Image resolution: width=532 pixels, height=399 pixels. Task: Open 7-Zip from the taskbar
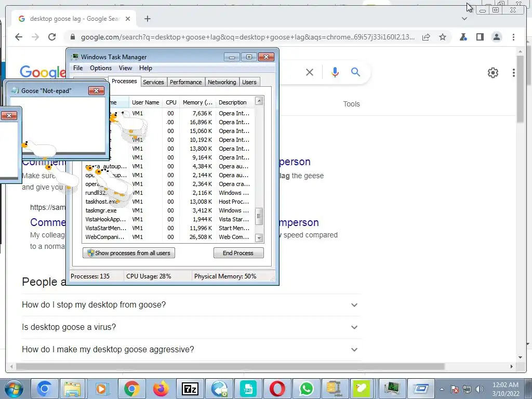point(190,389)
